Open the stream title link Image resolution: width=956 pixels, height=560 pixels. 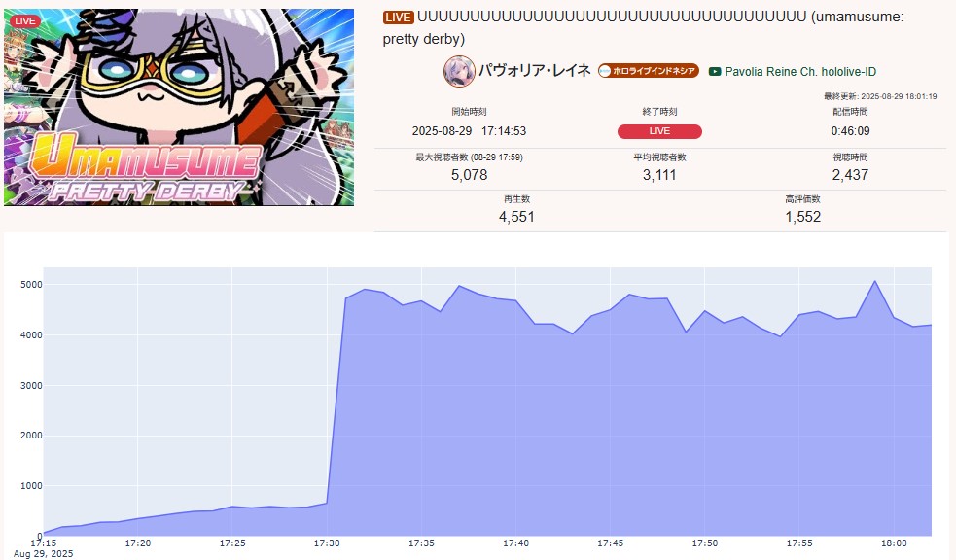pos(643,28)
